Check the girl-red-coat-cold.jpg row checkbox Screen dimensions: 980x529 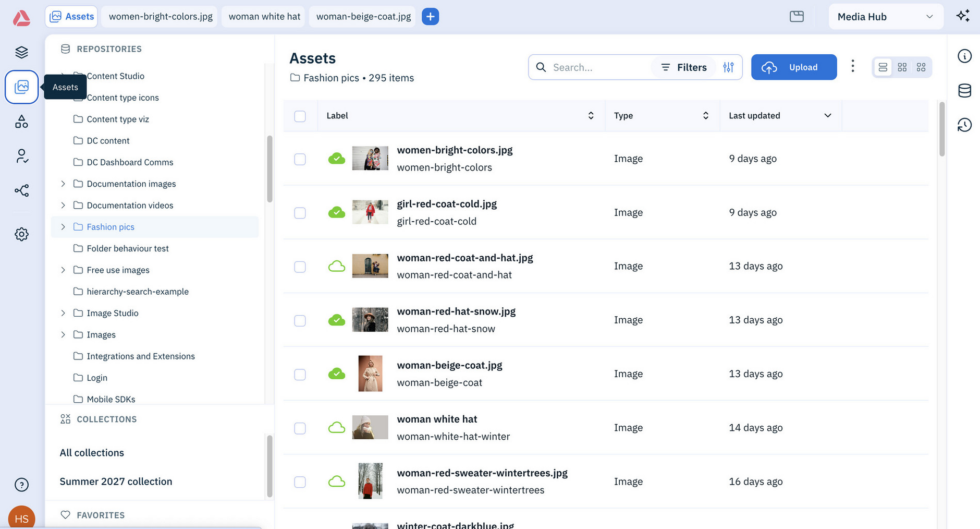tap(300, 213)
